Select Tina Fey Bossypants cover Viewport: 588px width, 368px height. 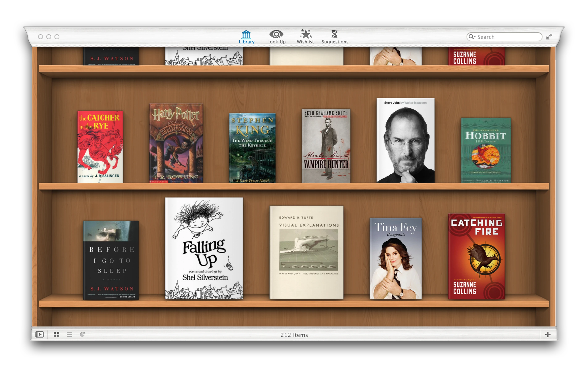click(x=396, y=259)
